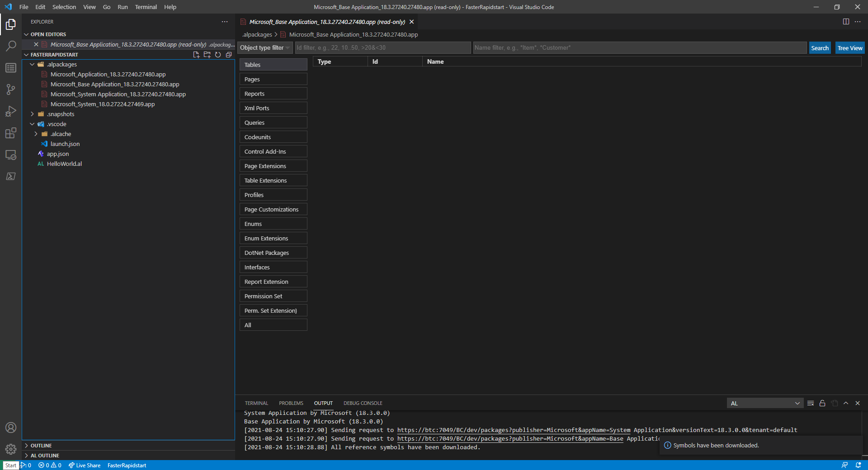Create a new file in FasterRapidstart

coord(196,55)
